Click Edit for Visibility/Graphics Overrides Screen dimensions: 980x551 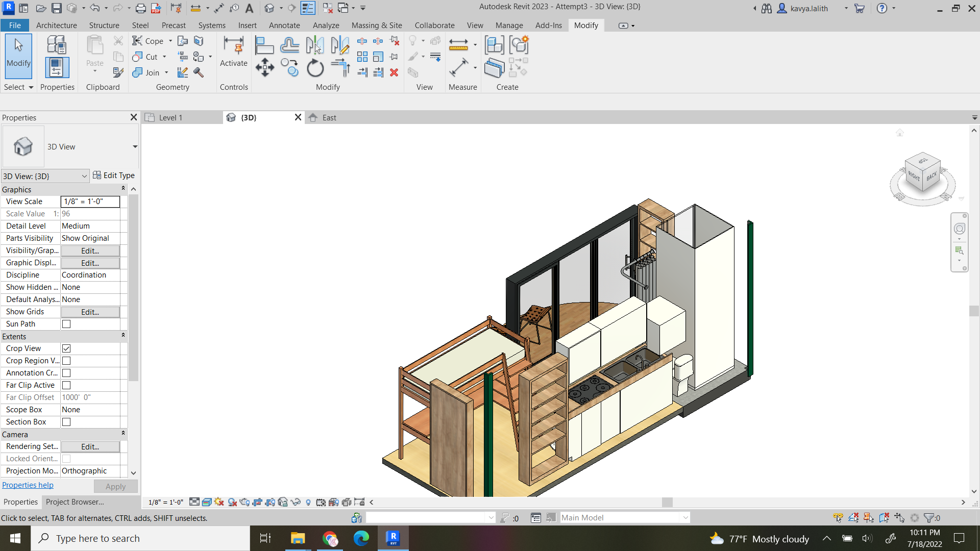click(x=89, y=251)
